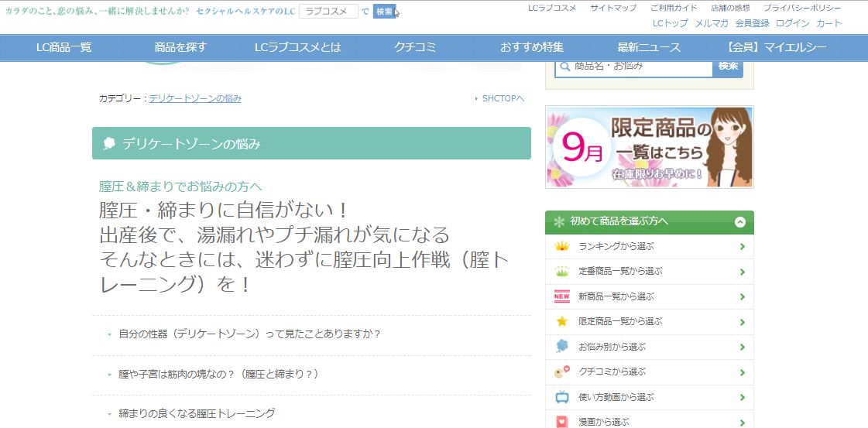868x428 pixels.
Task: Click the ログイン link in the header
Action: coord(792,23)
